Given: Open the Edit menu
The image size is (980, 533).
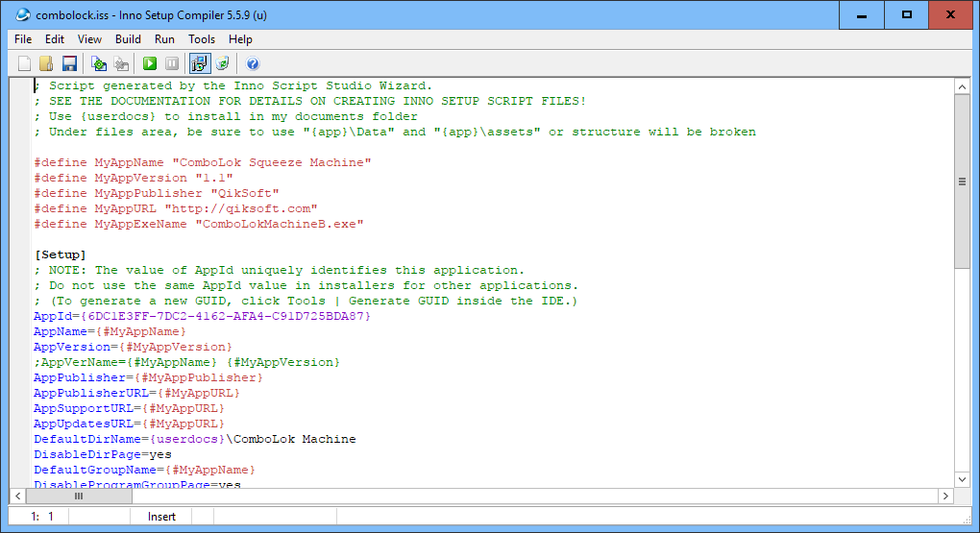Looking at the screenshot, I should [x=55, y=39].
